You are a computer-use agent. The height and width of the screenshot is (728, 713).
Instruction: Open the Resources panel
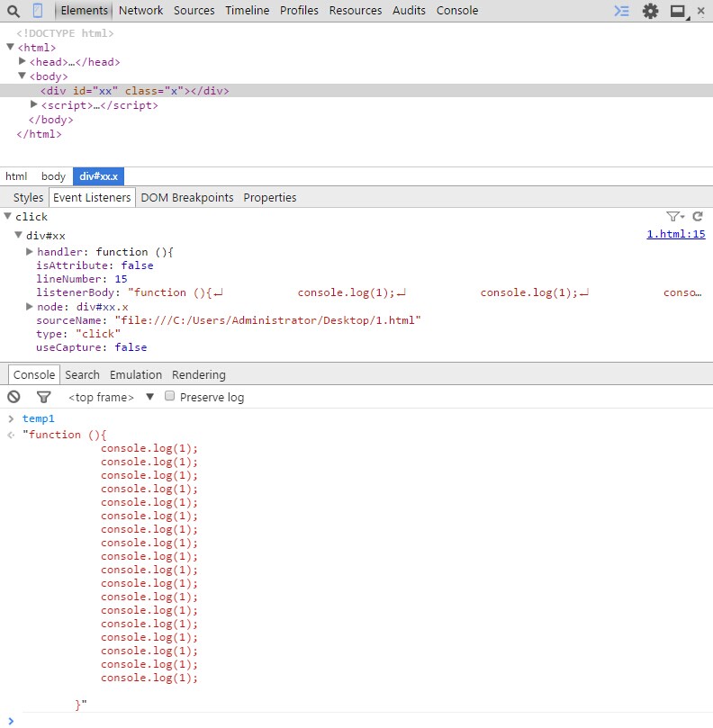(356, 10)
